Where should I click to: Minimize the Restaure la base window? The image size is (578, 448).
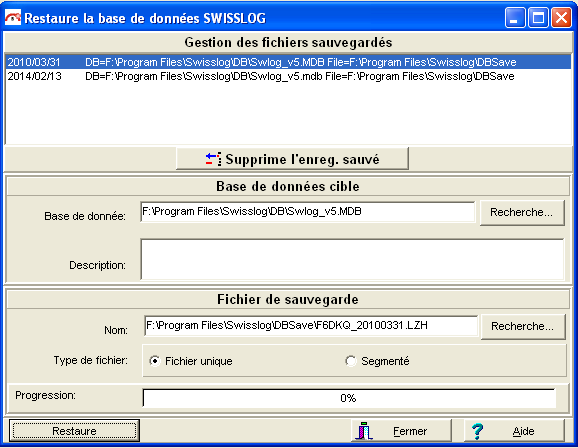[515, 17]
